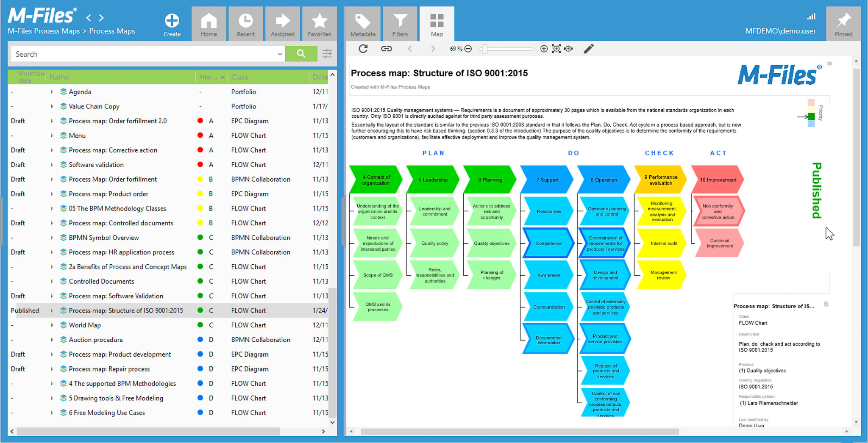Select 6 Free Modeling Use Cases item
Viewport: 868px width, 443px height.
107,413
